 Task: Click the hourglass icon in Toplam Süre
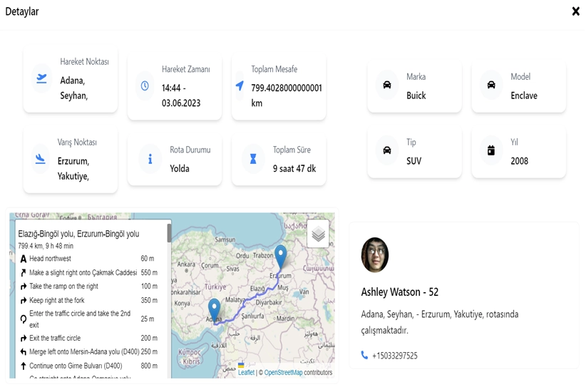coord(253,159)
